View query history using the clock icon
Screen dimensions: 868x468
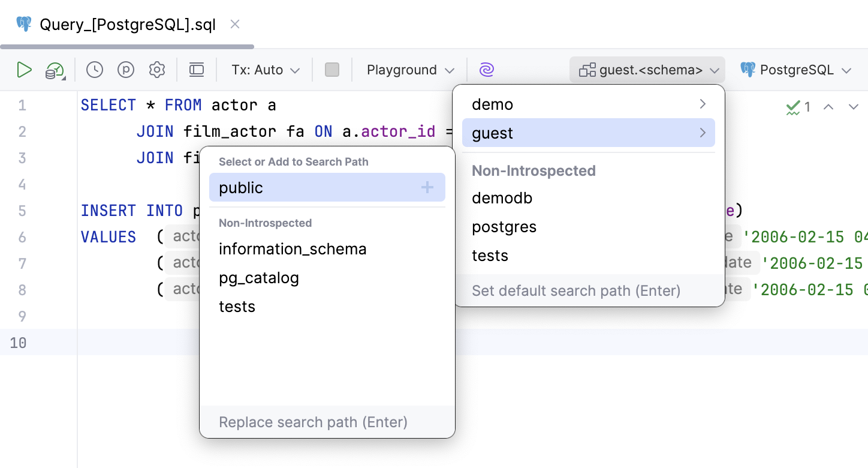(94, 70)
